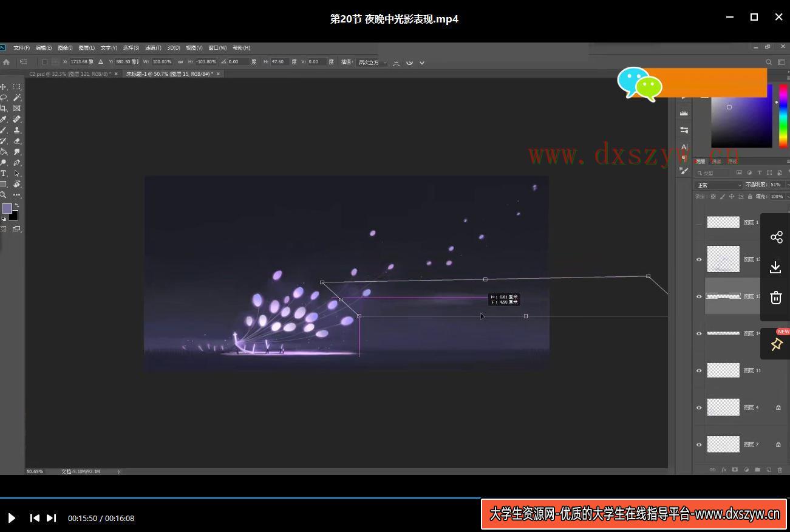Select the Magic Wand tool
This screenshot has height=532, width=790.
(17, 98)
